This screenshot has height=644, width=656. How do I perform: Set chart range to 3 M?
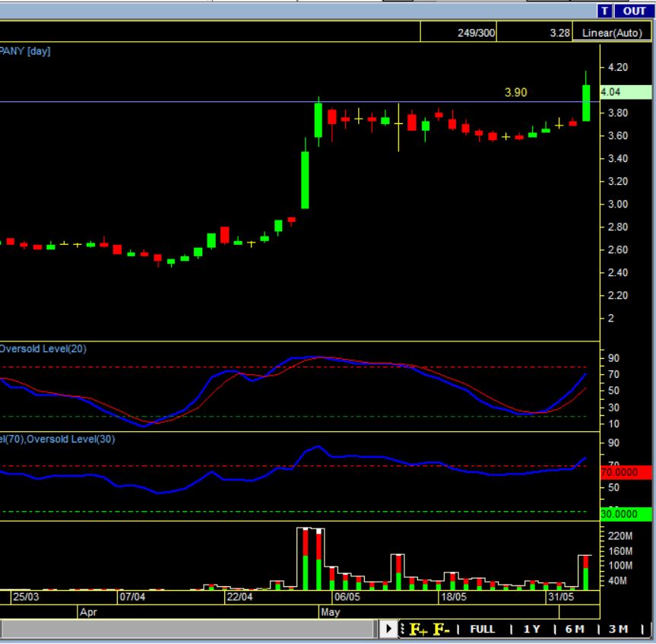point(618,630)
